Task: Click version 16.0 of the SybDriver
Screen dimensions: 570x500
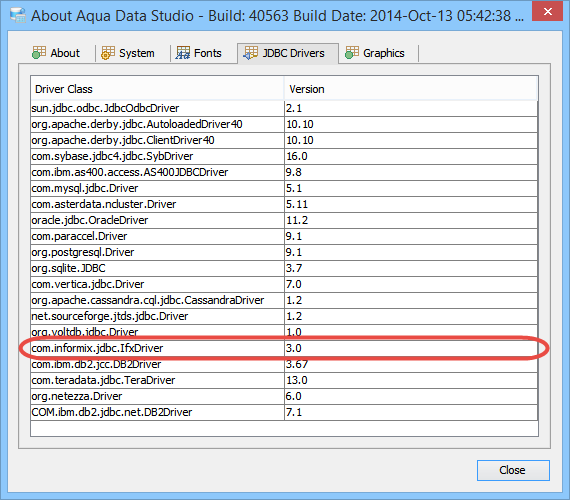Action: coord(297,156)
